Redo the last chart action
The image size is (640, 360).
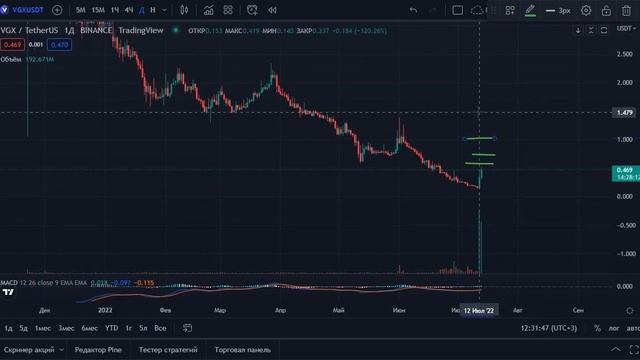[x=433, y=10]
